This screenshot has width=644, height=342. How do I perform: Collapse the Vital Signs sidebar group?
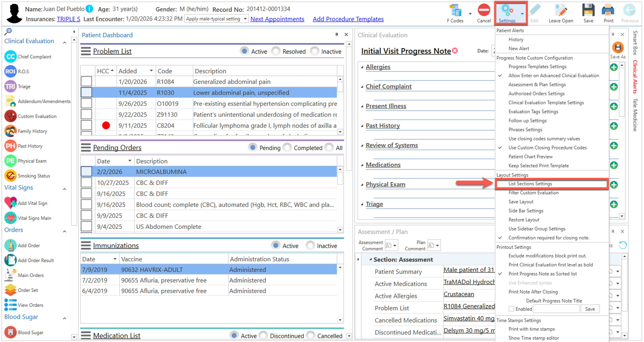[65, 189]
